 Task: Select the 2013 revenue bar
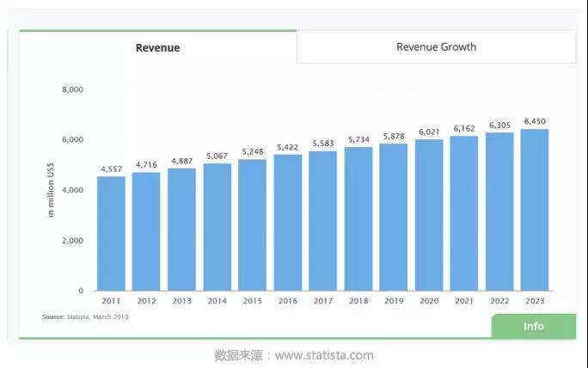(x=181, y=230)
